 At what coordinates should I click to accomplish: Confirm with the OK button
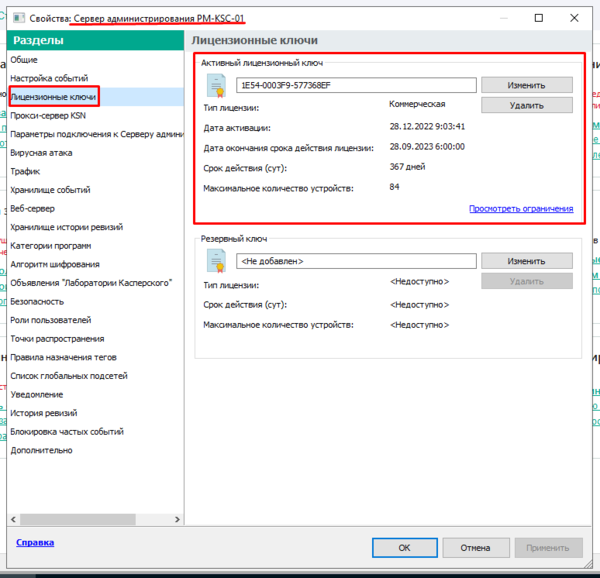tap(404, 548)
